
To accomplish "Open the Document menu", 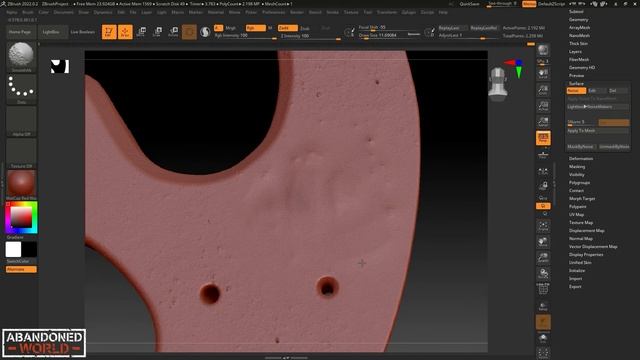I will point(64,12).
